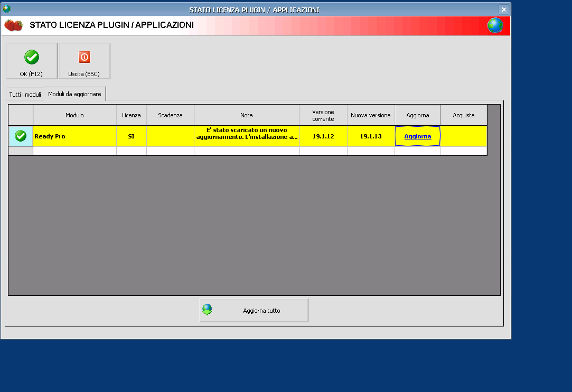Click the Aggiorna column header
The height and width of the screenshot is (392, 572).
[418, 115]
